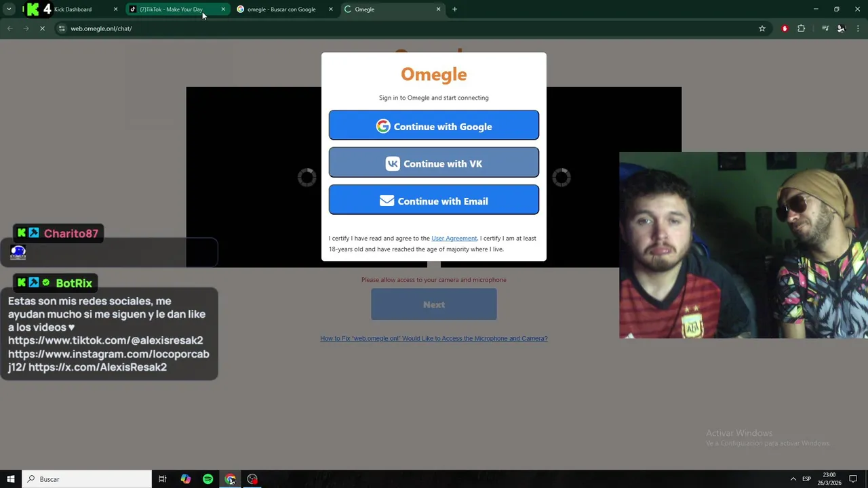Expand the tab search dropdown arrow

(x=9, y=9)
